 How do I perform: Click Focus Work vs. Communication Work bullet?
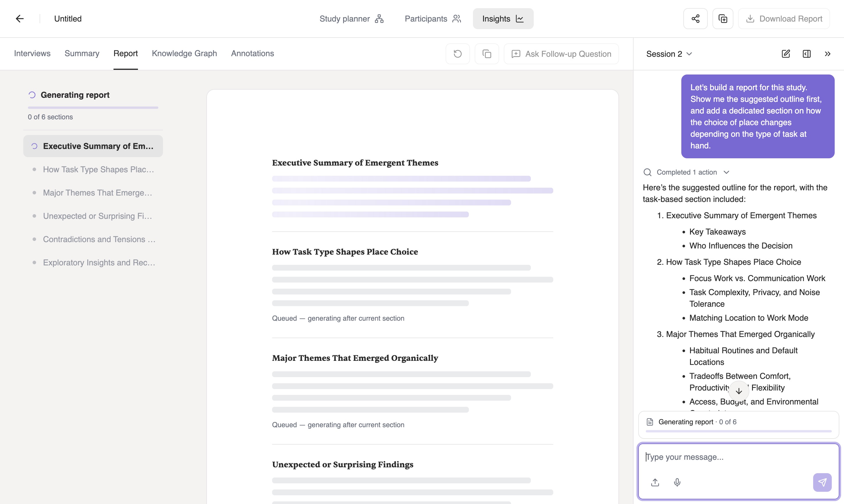[x=757, y=278]
